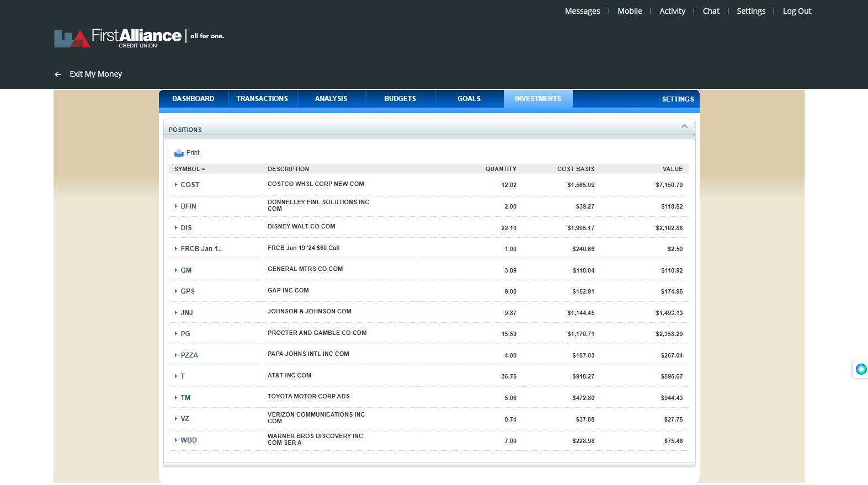Collapse the Positions panel chevron
The width and height of the screenshot is (868, 485).
tap(684, 127)
